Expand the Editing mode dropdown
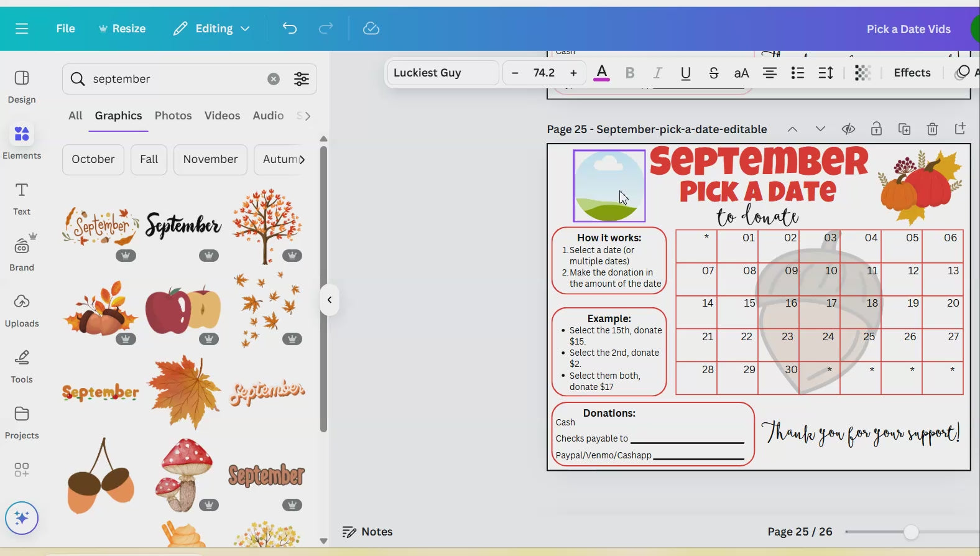This screenshot has height=556, width=980. [212, 29]
